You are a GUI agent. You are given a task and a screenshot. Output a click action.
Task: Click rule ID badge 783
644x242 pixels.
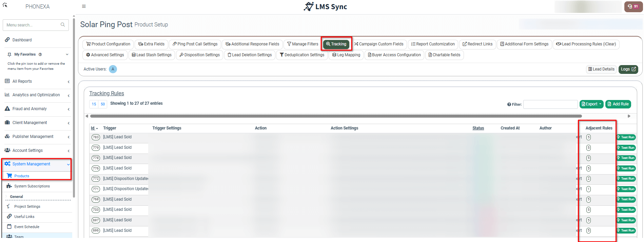click(x=96, y=137)
